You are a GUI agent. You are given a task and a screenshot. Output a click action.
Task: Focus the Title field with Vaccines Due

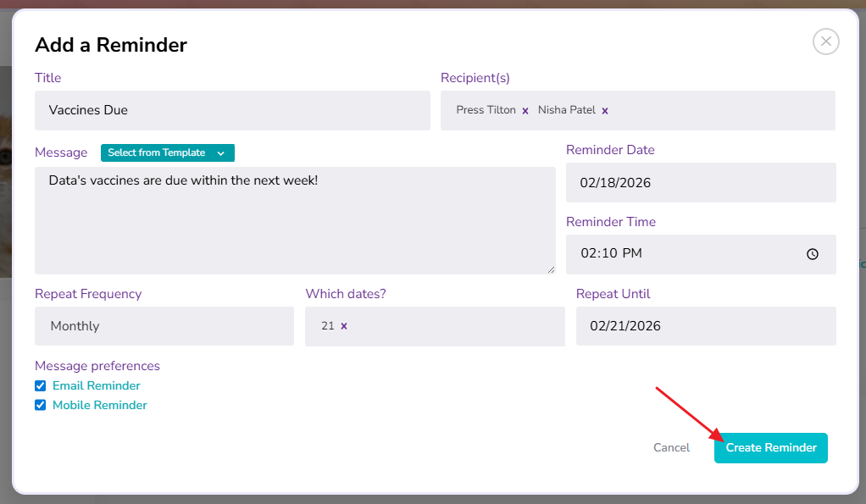pyautogui.click(x=232, y=110)
